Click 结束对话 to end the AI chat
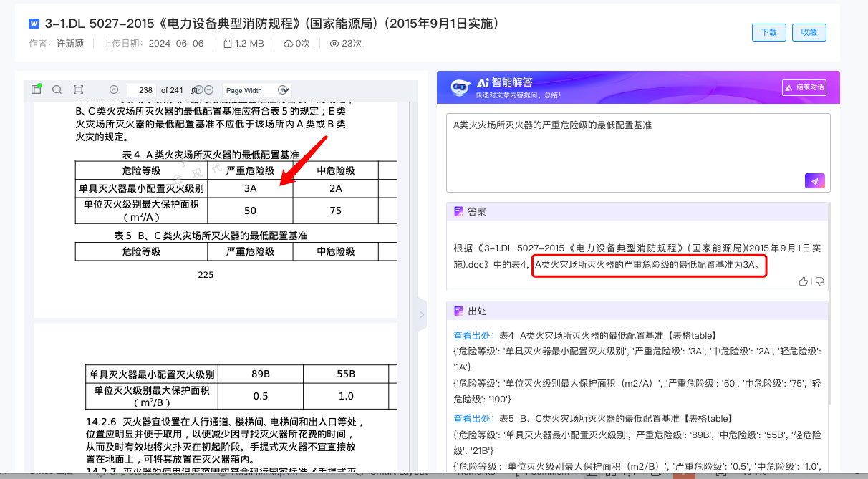Screen dimensions: 868x479 (806, 87)
